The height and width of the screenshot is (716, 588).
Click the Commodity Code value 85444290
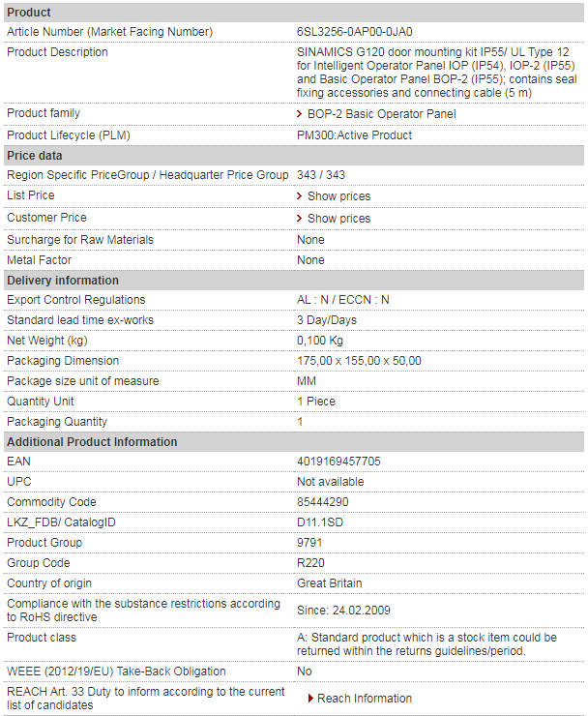(323, 502)
